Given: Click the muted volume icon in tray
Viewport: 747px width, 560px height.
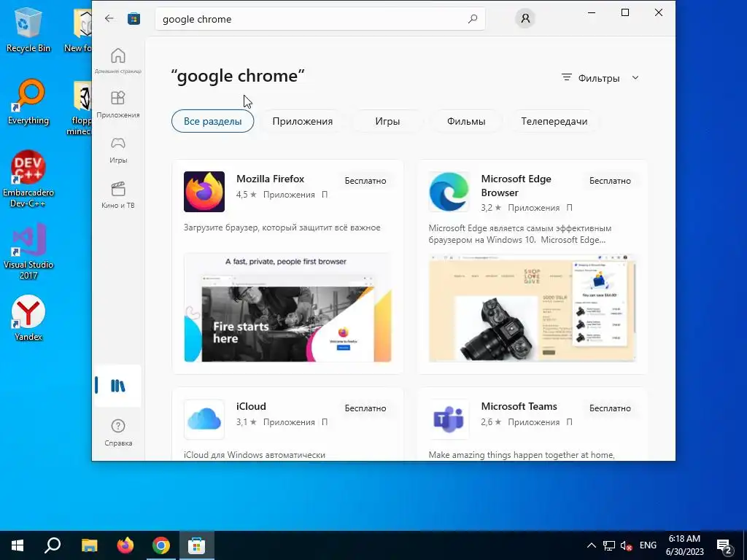Looking at the screenshot, I should coord(626,545).
